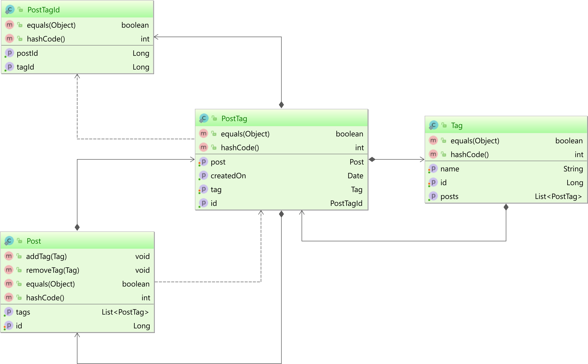The image size is (588, 364).
Task: Click method icon beside Tag equals(Object)
Action: [x=433, y=141]
